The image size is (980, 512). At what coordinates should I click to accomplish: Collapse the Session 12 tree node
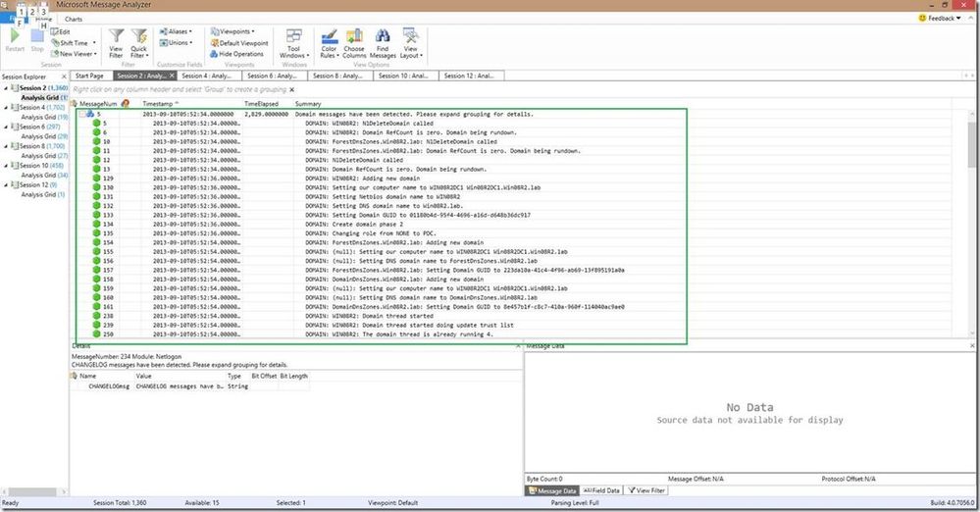(6, 185)
